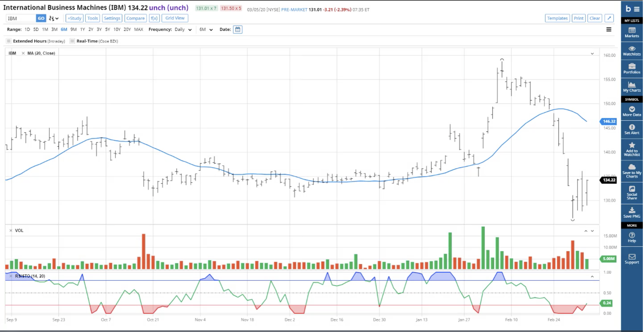This screenshot has width=644, height=332.
Task: Open the Date calendar picker
Action: [x=238, y=29]
